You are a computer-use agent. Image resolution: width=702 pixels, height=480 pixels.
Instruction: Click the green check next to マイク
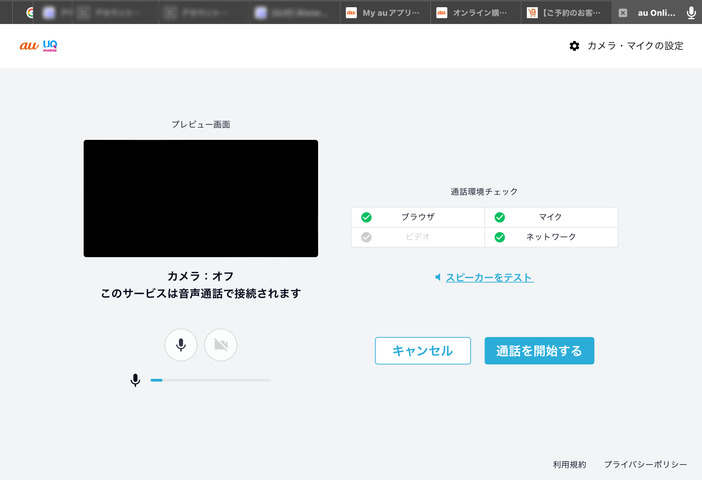coord(500,217)
